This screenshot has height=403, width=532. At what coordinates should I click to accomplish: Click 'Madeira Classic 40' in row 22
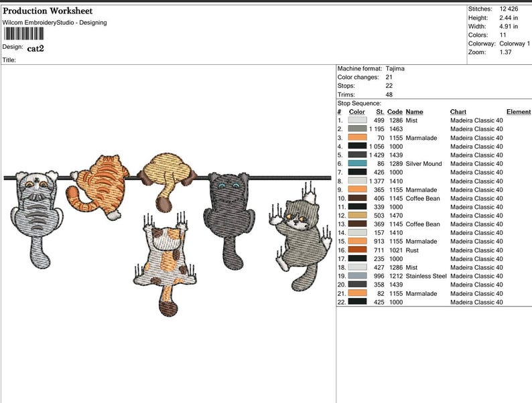pyautogui.click(x=476, y=302)
